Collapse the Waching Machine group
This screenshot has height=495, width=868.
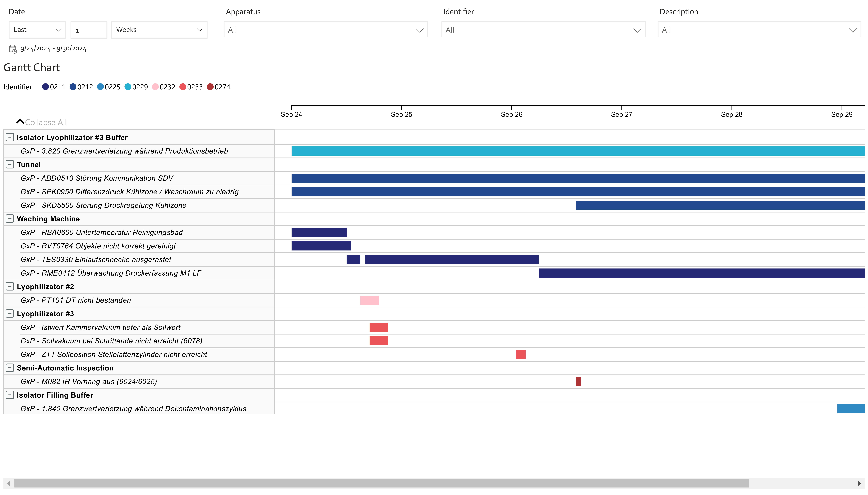tap(10, 219)
